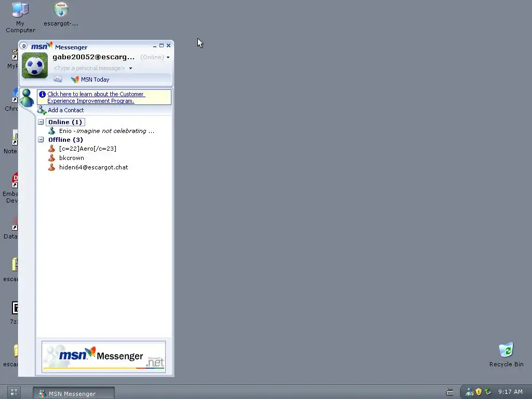Collapse the Offline (3) group

[41, 139]
